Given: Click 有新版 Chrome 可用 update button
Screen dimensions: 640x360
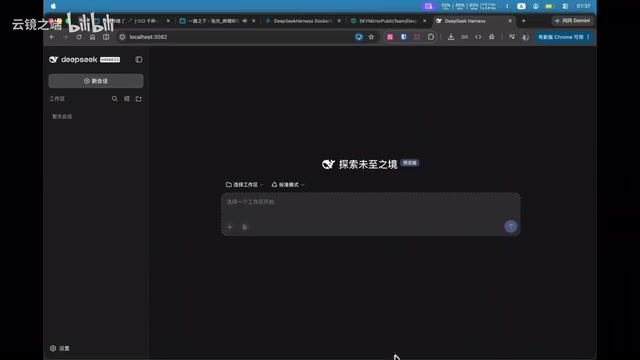Looking at the screenshot, I should 564,37.
